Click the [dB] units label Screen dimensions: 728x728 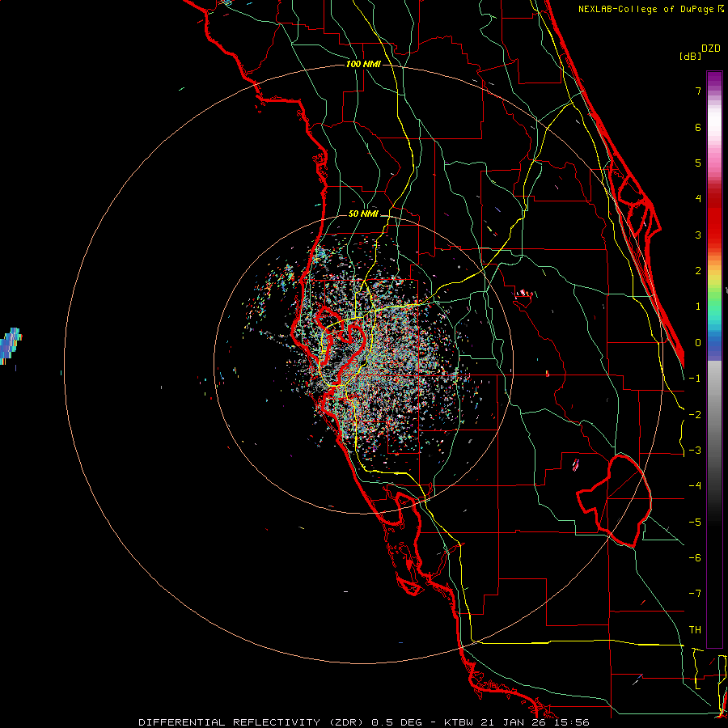[690, 57]
